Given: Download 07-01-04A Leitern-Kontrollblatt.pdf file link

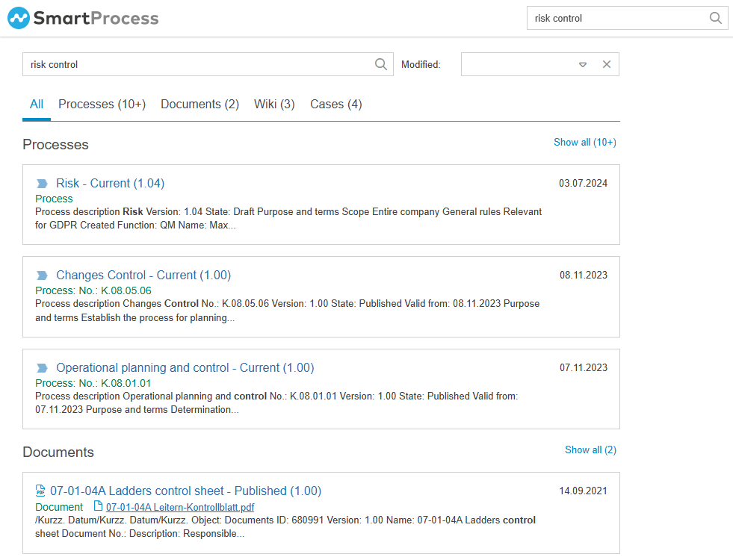Looking at the screenshot, I should [x=180, y=507].
